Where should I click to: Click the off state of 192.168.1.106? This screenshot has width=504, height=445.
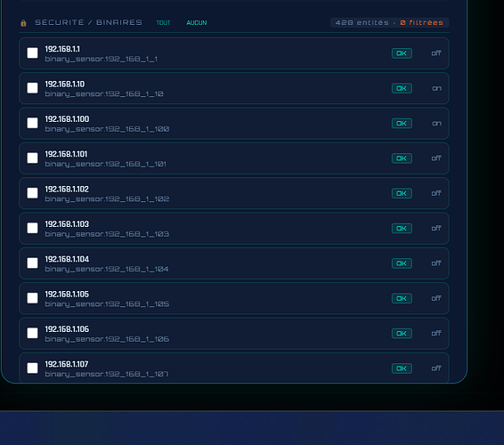(x=436, y=333)
